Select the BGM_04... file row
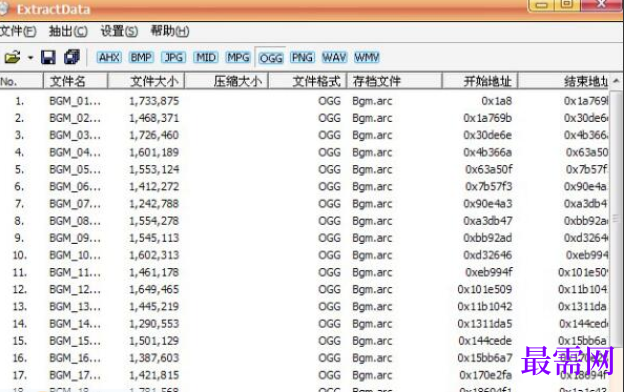 [304, 152]
